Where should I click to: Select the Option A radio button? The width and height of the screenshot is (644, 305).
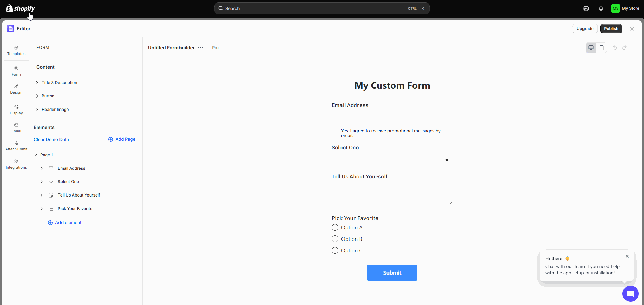coord(335,228)
